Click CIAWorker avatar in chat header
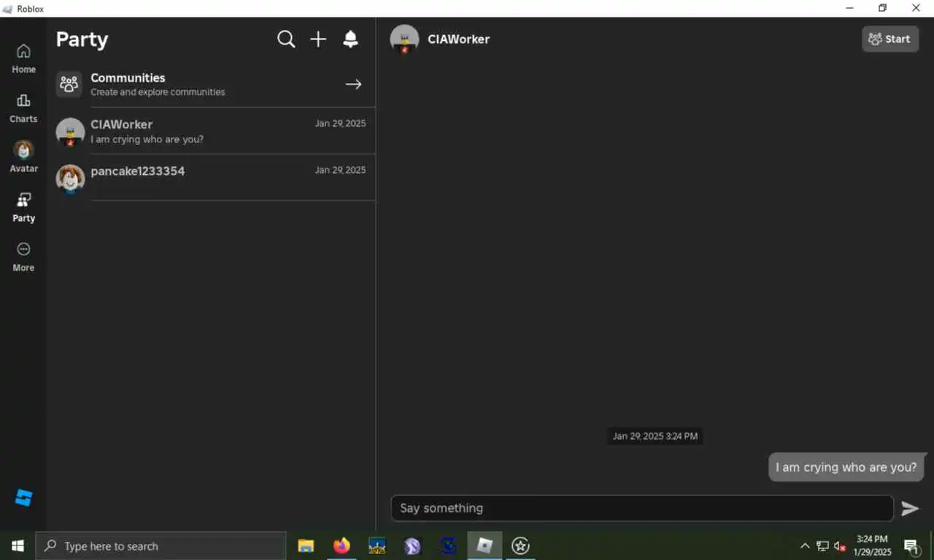Viewport: 934px width, 560px height. tap(404, 39)
